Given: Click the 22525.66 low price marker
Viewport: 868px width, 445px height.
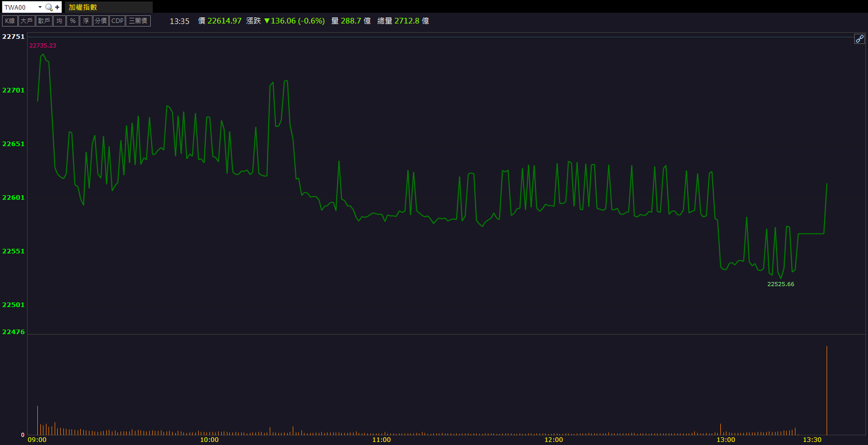Looking at the screenshot, I should pos(781,284).
